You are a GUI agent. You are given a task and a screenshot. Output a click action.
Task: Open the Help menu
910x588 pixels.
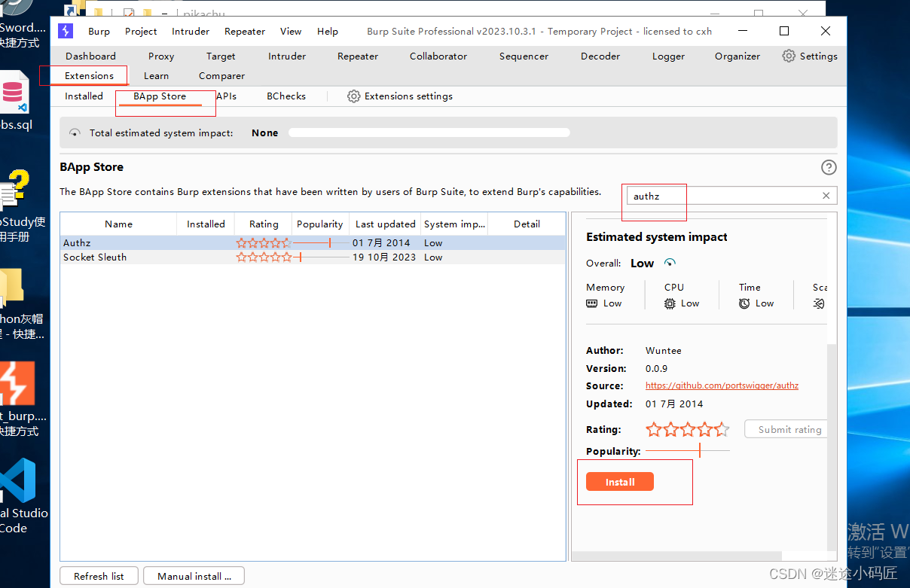click(328, 31)
